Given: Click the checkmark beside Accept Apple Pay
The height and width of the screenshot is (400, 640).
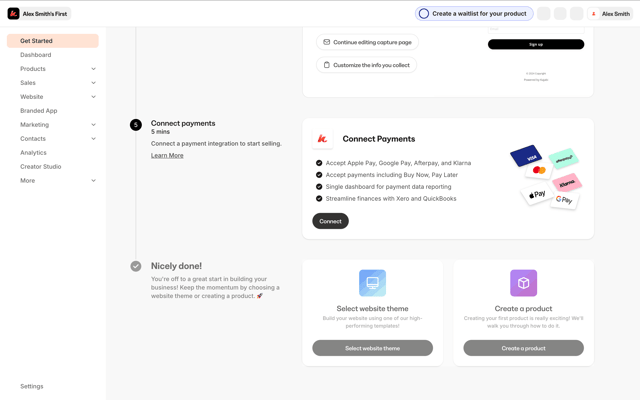Looking at the screenshot, I should 319,163.
